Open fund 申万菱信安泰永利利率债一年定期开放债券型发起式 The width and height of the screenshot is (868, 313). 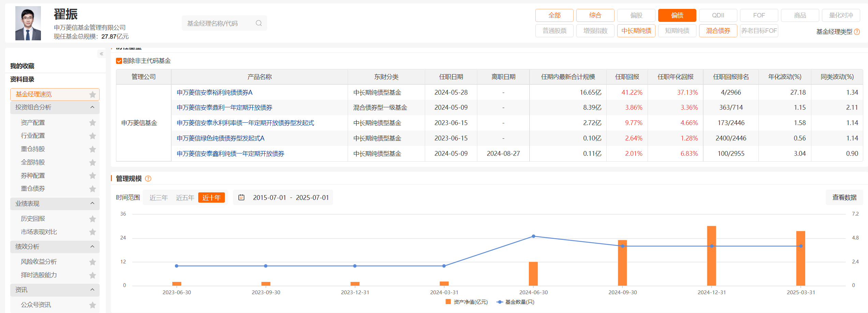click(x=245, y=123)
